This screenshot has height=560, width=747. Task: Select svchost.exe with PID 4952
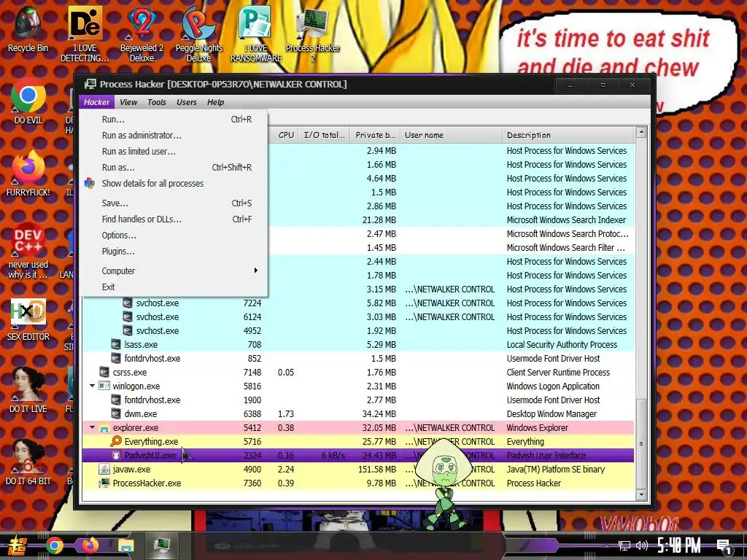(x=358, y=330)
